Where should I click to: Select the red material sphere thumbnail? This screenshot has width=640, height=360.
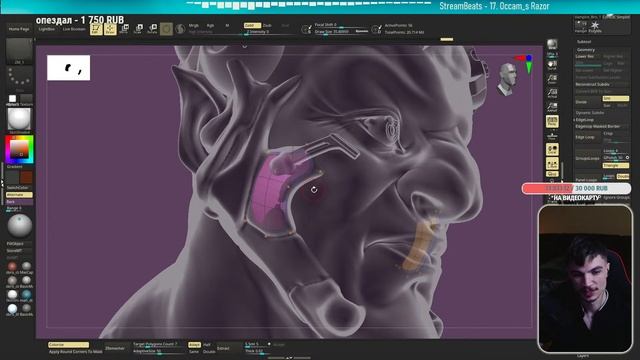point(12,266)
